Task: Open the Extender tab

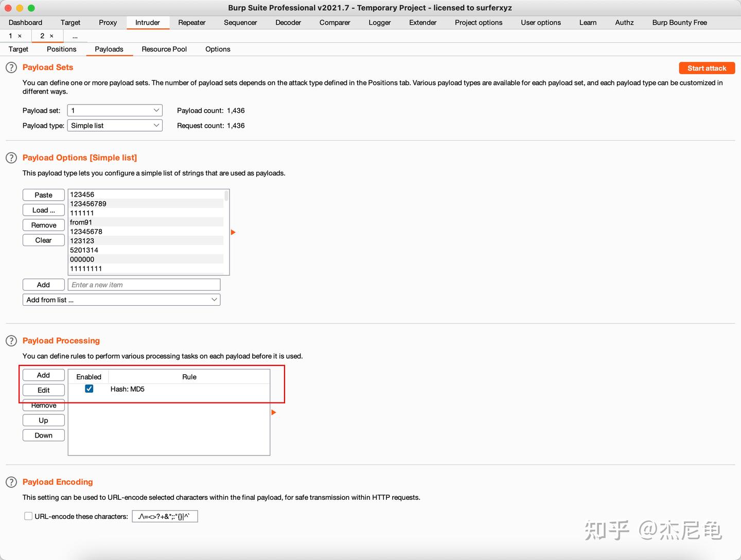Action: [x=423, y=23]
